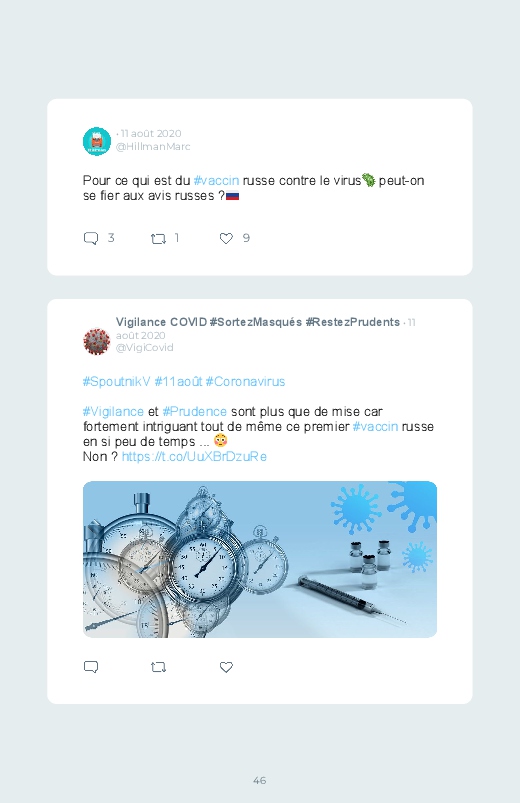Click the #Vigilance hashtag
This screenshot has width=520, height=803.
(113, 412)
